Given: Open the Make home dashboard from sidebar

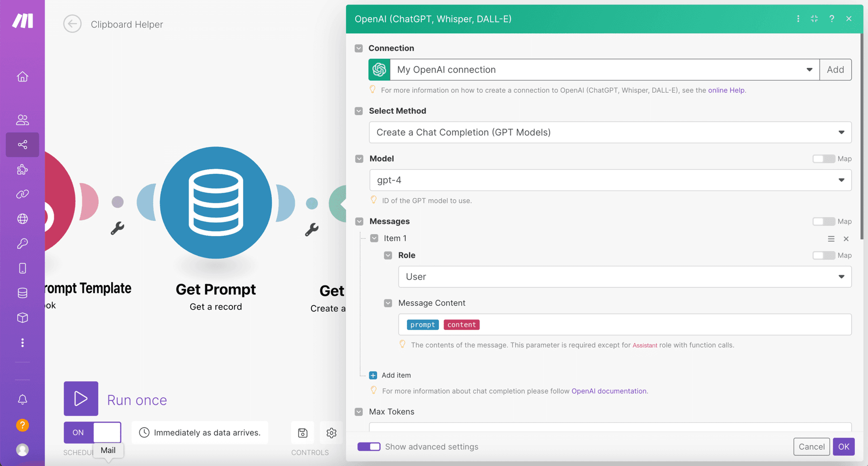Looking at the screenshot, I should (23, 76).
